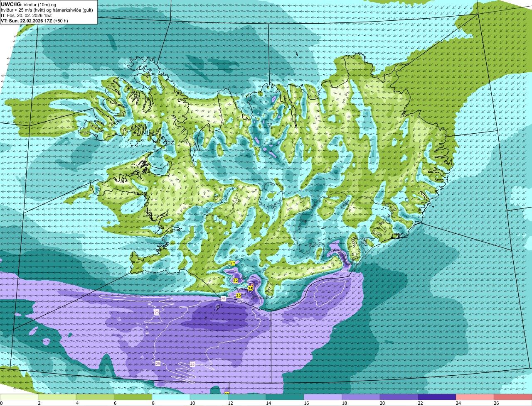Click the 6–8 m/s olive green legend swatch
This screenshot has height=406, width=532.
133,397
